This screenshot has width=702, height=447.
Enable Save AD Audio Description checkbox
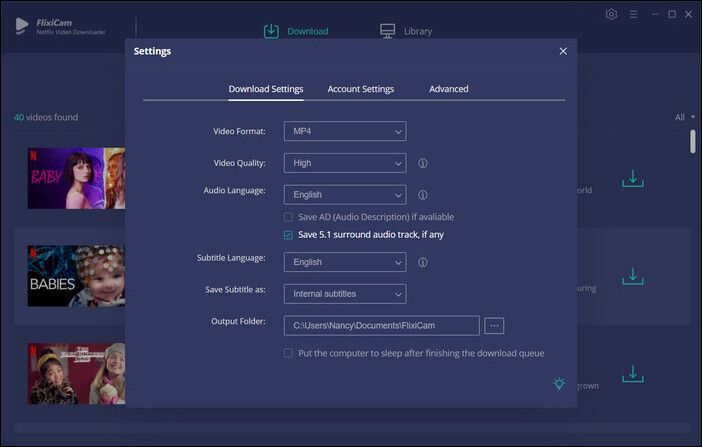(289, 217)
